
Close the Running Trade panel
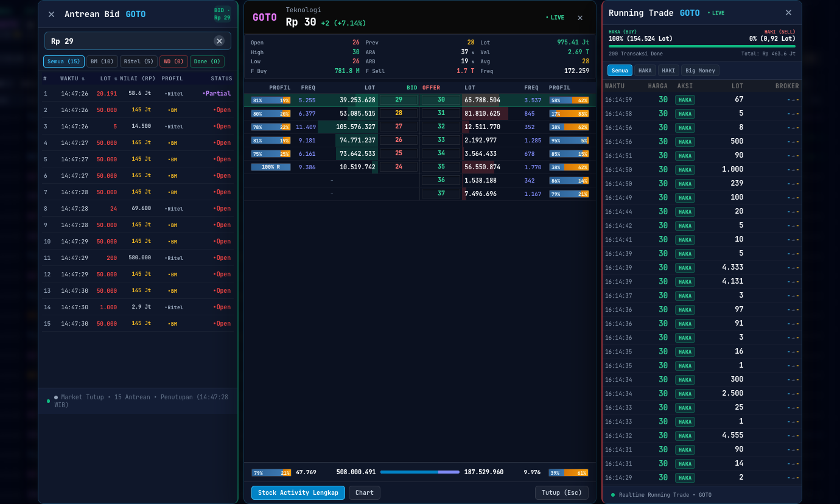pyautogui.click(x=788, y=13)
